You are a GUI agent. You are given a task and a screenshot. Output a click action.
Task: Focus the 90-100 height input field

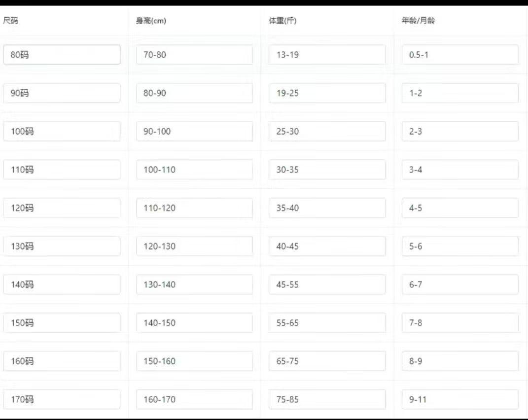194,132
